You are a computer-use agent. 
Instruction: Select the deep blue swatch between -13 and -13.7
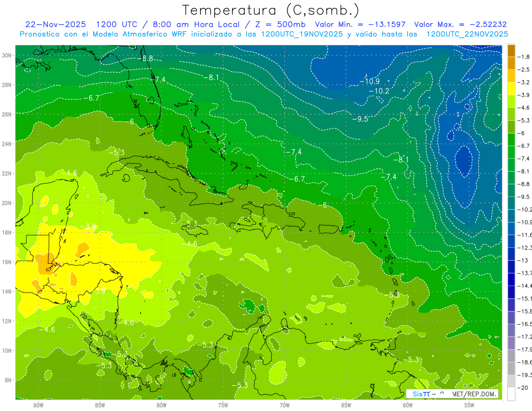click(511, 266)
